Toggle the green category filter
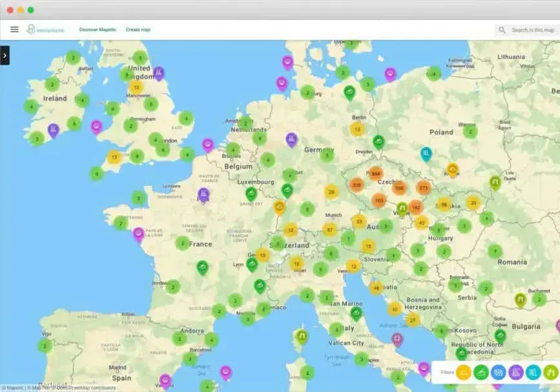 (x=481, y=373)
